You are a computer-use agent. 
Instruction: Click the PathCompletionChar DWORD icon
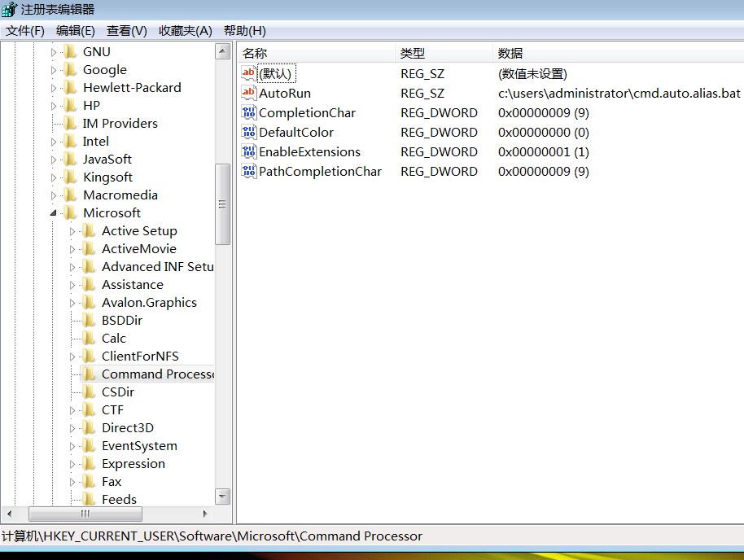(x=249, y=171)
